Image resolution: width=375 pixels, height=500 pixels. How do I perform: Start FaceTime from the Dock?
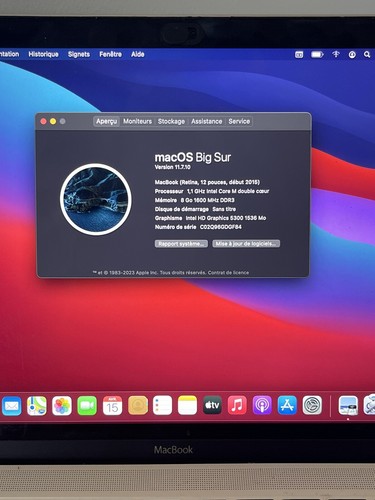click(87, 406)
